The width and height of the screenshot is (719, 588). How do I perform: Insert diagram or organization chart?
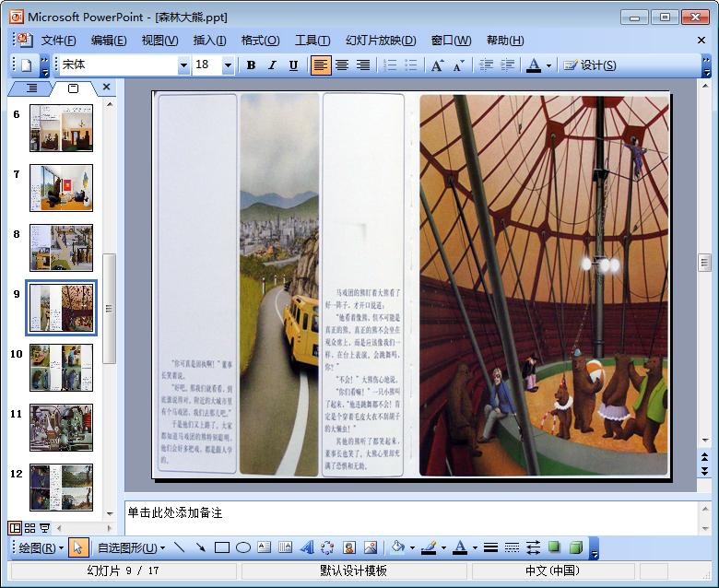[x=327, y=547]
